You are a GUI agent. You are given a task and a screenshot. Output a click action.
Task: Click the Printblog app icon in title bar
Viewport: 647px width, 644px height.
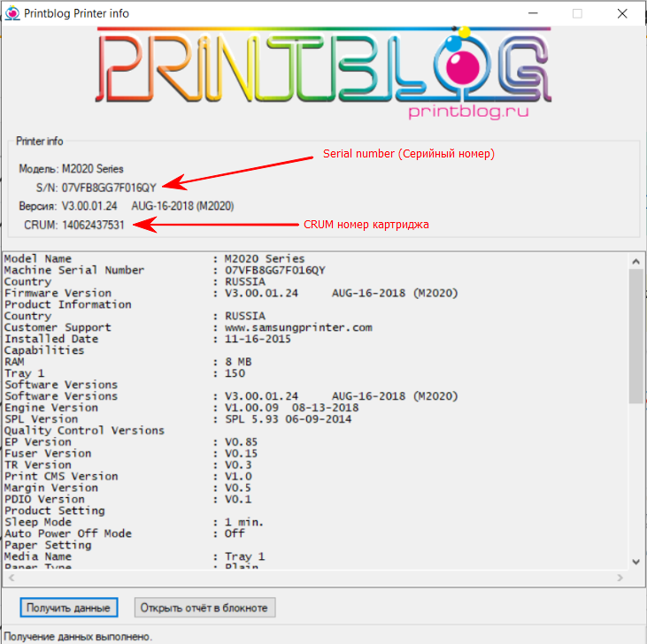(12, 13)
